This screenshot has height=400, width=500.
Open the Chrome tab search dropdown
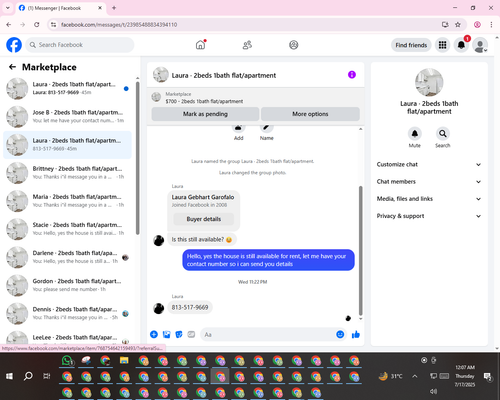point(8,8)
